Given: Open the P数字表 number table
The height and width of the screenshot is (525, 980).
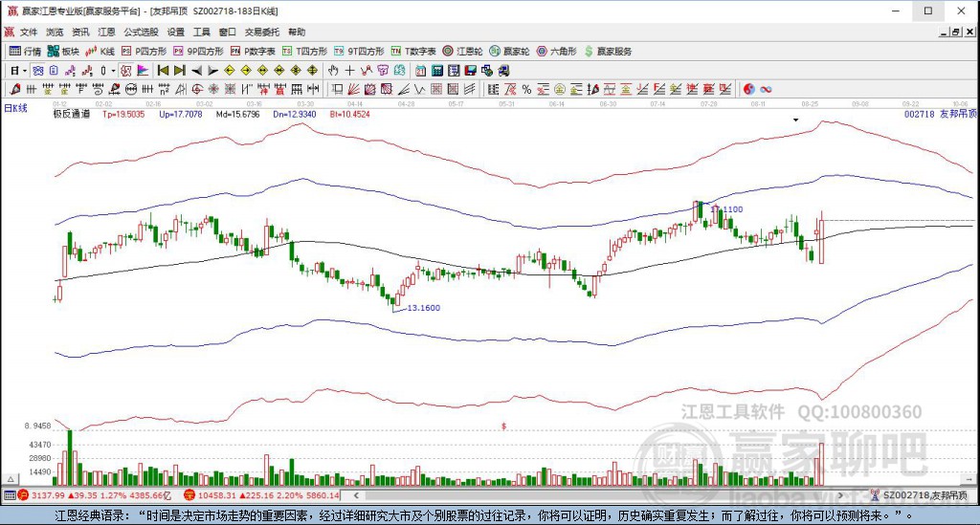Looking at the screenshot, I should click(x=253, y=52).
